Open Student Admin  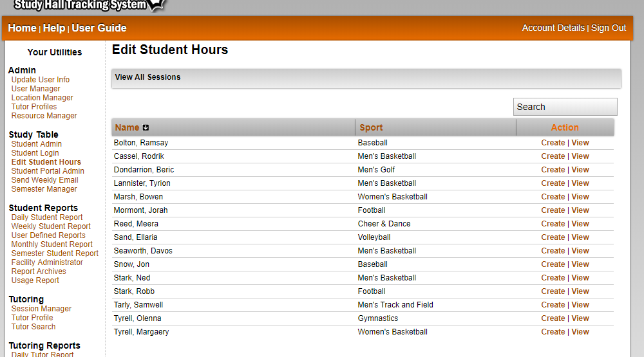[x=37, y=144]
